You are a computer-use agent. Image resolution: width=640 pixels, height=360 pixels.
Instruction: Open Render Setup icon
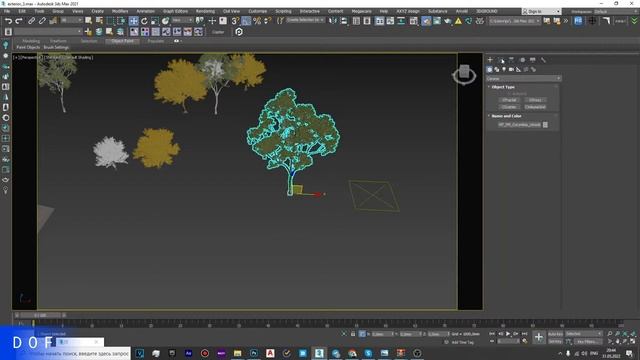point(426,20)
